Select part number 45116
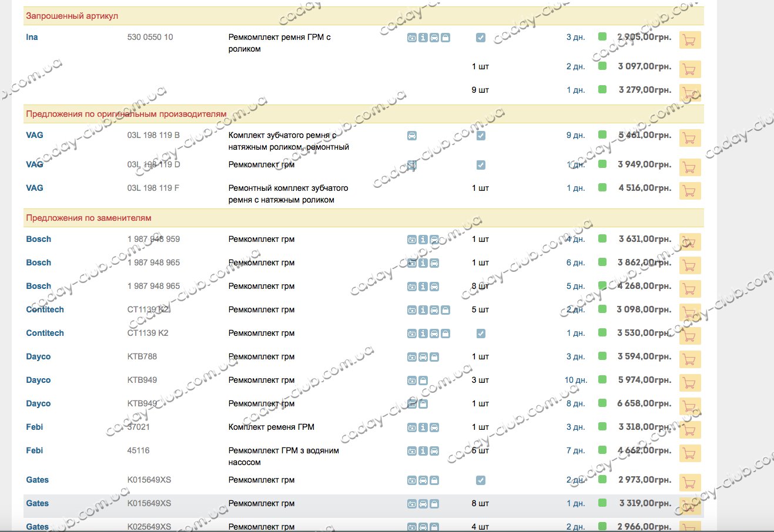The image size is (774, 532). tap(139, 450)
